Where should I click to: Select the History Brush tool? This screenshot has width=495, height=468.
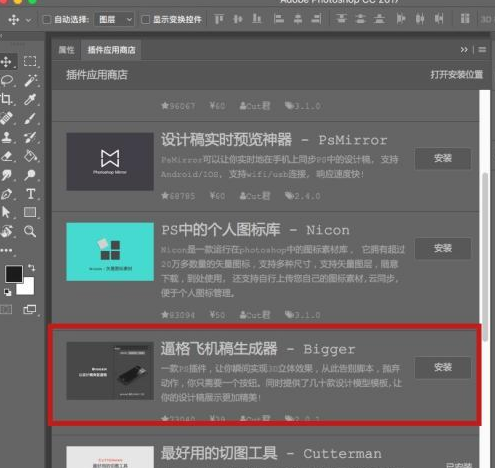[30, 137]
